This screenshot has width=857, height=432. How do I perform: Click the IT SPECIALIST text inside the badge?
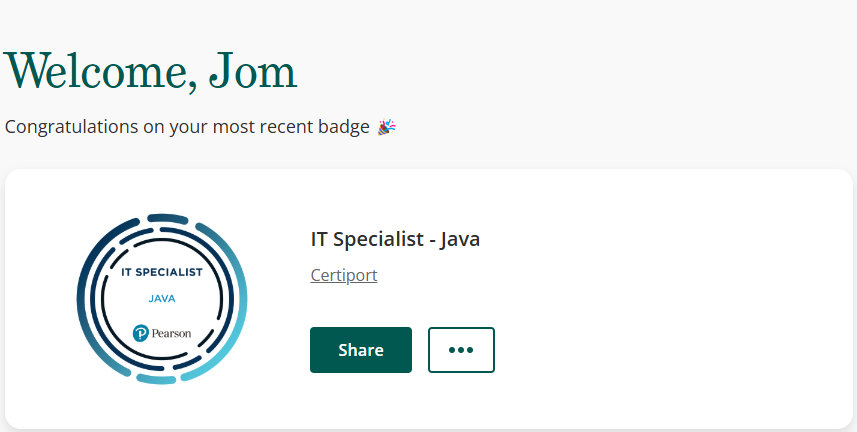[x=162, y=272]
